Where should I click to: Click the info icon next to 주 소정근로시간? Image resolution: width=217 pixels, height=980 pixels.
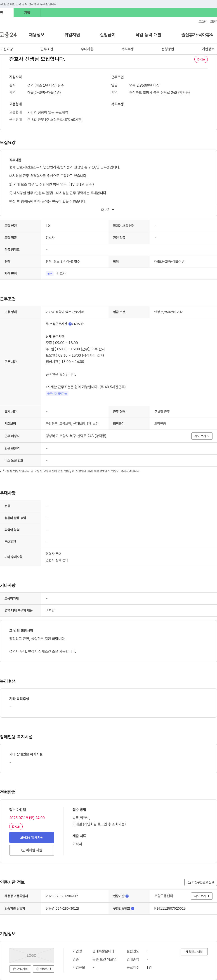tap(70, 324)
